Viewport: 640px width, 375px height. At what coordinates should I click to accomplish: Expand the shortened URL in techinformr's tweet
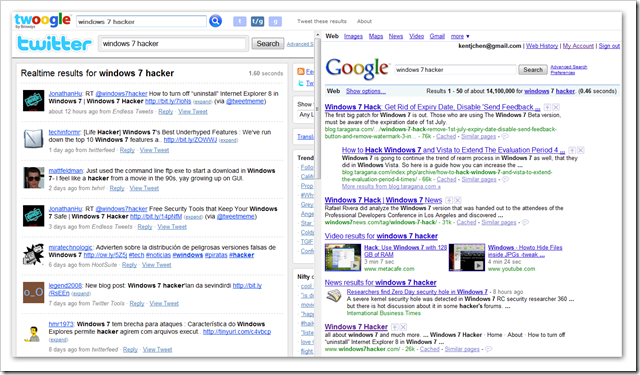click(228, 140)
